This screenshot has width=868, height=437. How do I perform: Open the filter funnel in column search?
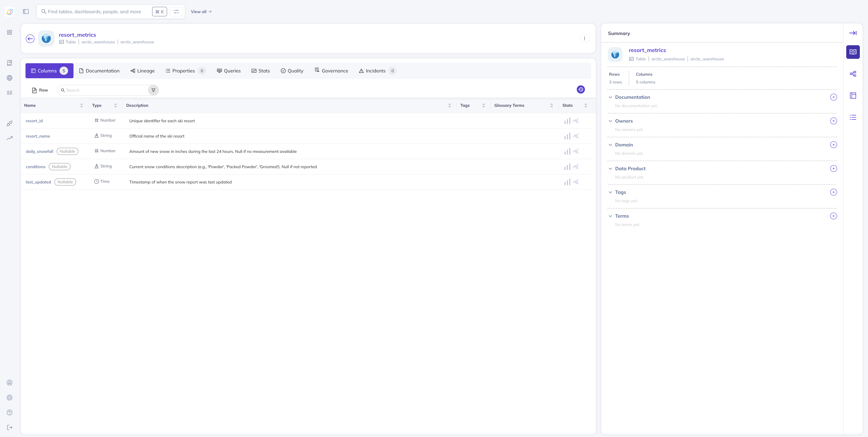tap(153, 90)
